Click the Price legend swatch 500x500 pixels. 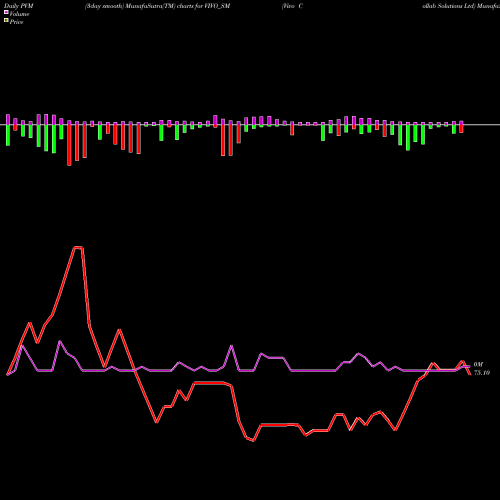point(6,21)
